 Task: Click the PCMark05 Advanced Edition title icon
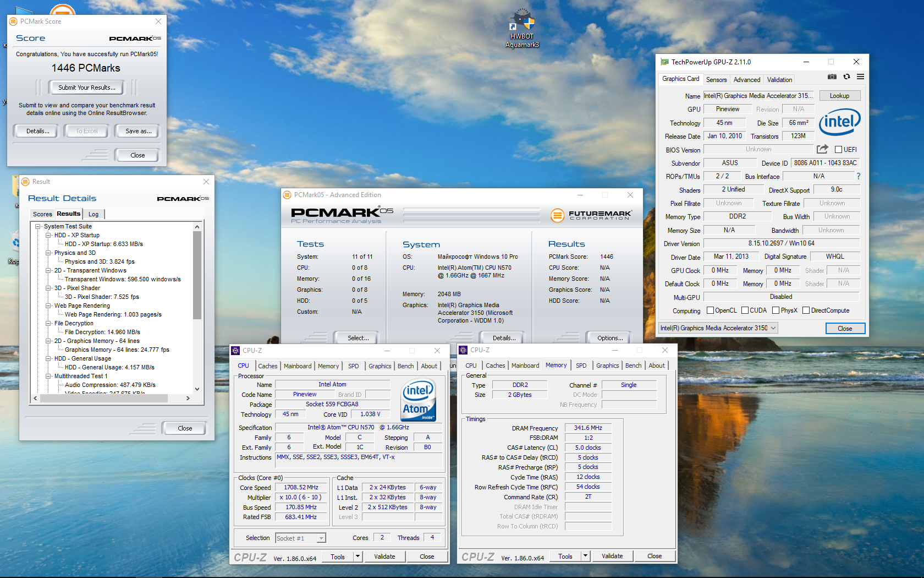tap(287, 195)
